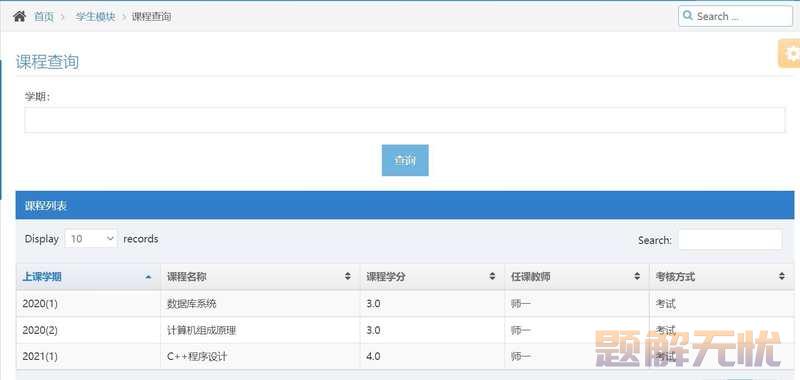Click the 课程学分 column header

pyautogui.click(x=432, y=277)
